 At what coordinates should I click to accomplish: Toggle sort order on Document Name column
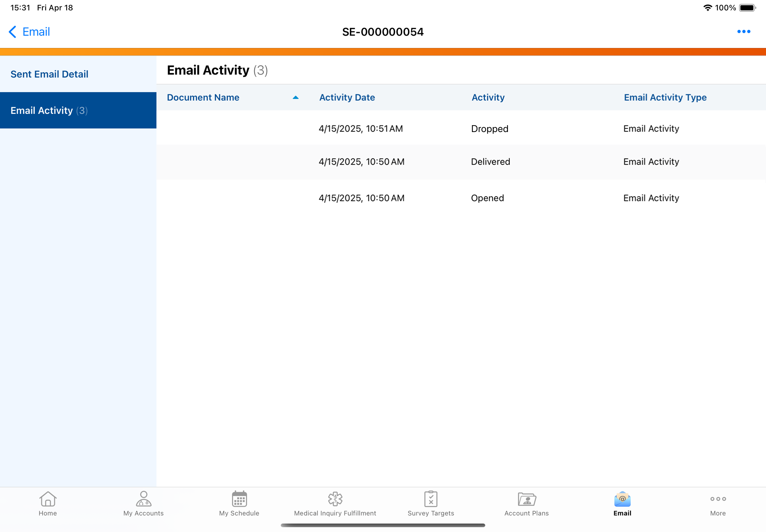click(203, 97)
